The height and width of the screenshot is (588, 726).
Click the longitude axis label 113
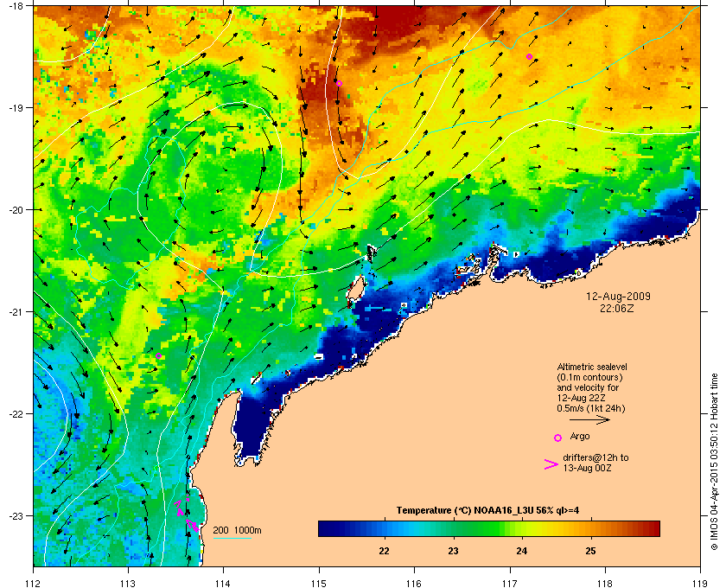point(128,582)
